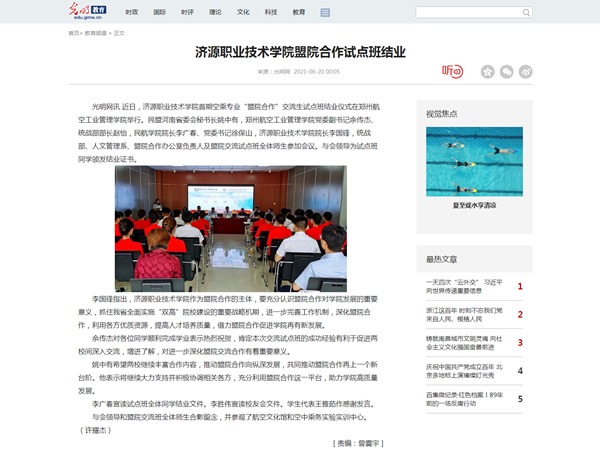Open the Guangming Education logo homepage
Viewport: 600px width, 459px height.
pos(88,11)
